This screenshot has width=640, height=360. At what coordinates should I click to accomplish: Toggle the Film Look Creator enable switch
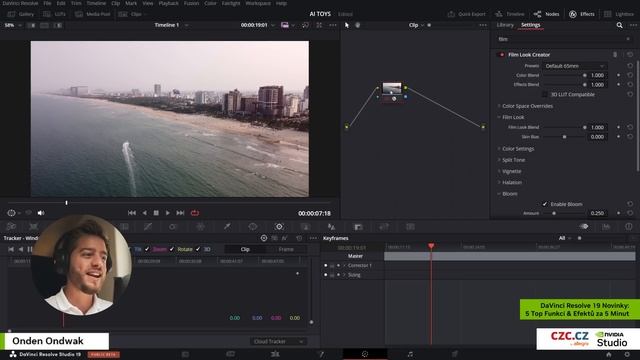pyautogui.click(x=502, y=55)
